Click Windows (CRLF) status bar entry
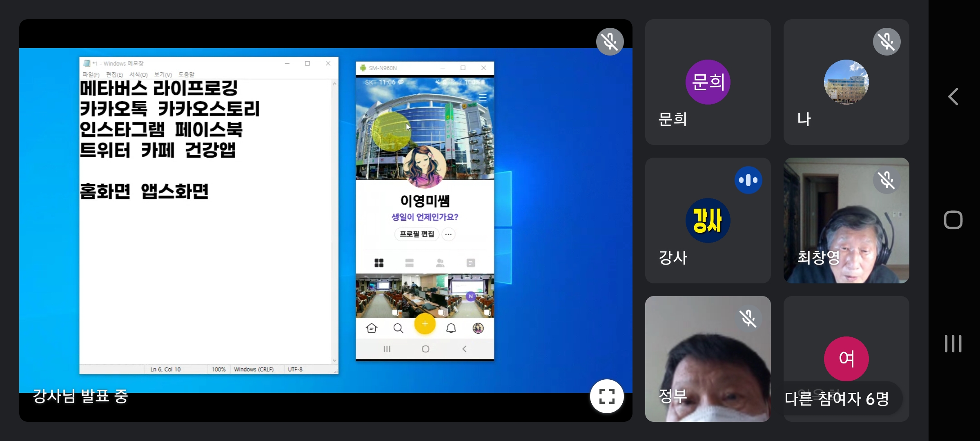The image size is (980, 441). pos(254,369)
